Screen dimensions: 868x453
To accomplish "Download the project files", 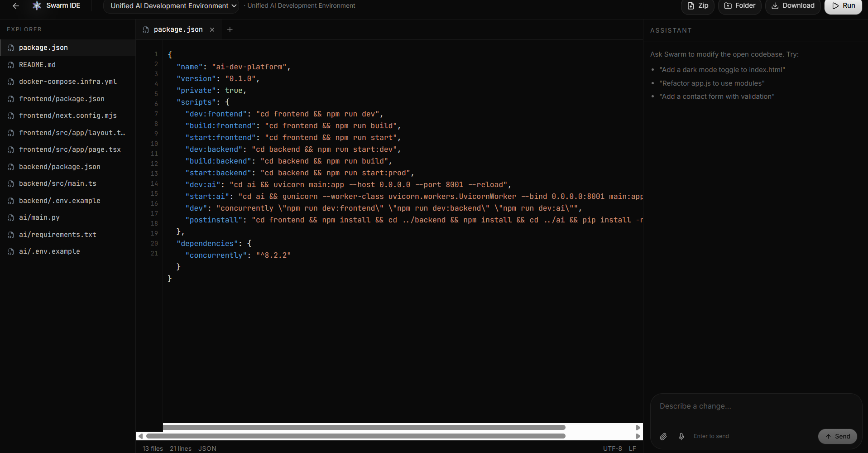I will (792, 6).
